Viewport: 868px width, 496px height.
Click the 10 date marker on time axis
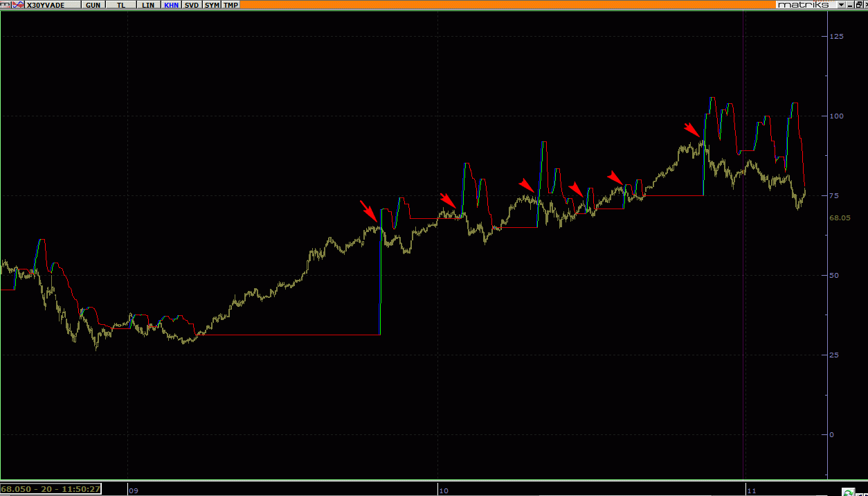(444, 490)
